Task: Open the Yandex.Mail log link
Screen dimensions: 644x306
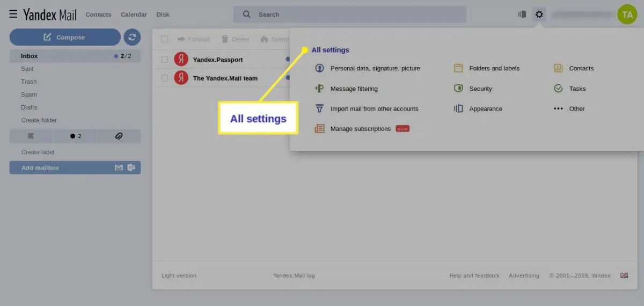Action: (294, 275)
